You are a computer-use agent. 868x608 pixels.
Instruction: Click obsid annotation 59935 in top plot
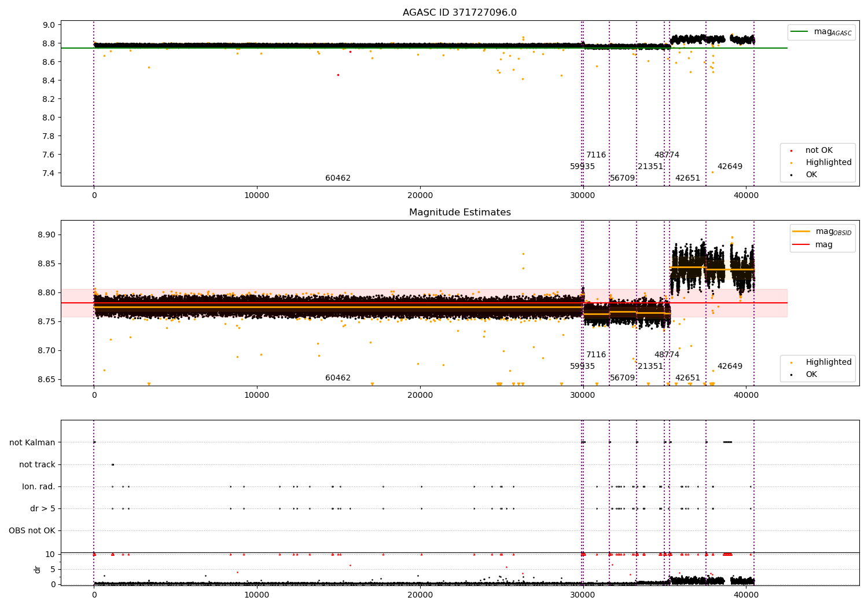582,167
